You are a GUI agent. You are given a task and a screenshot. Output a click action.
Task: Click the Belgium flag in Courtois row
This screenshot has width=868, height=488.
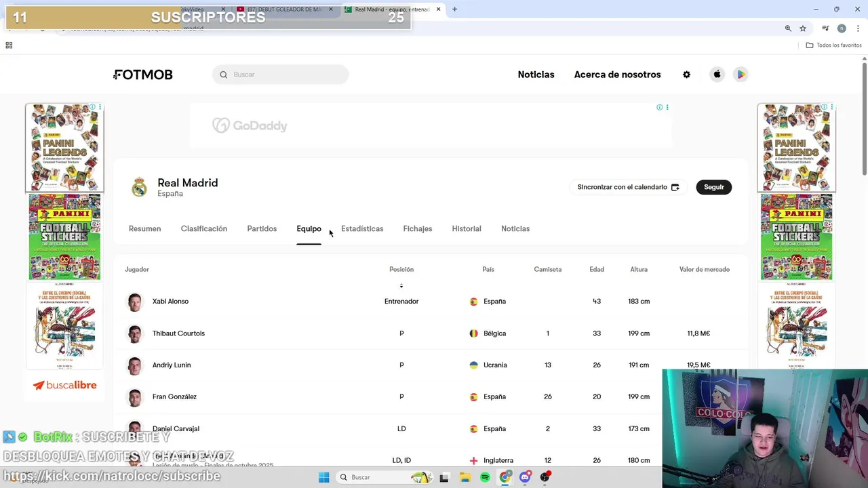473,333
